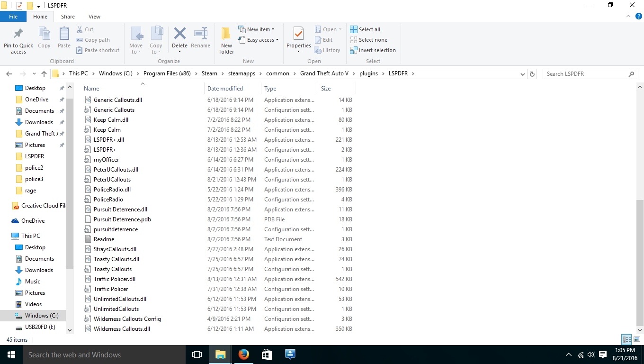This screenshot has height=364, width=644.
Task: Switch to the Home ribbon tab
Action: (40, 17)
